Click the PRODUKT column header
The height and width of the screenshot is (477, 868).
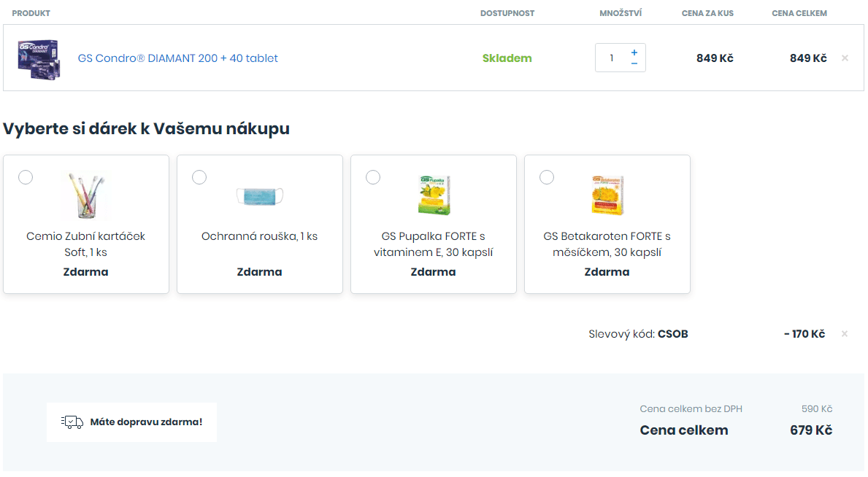31,13
